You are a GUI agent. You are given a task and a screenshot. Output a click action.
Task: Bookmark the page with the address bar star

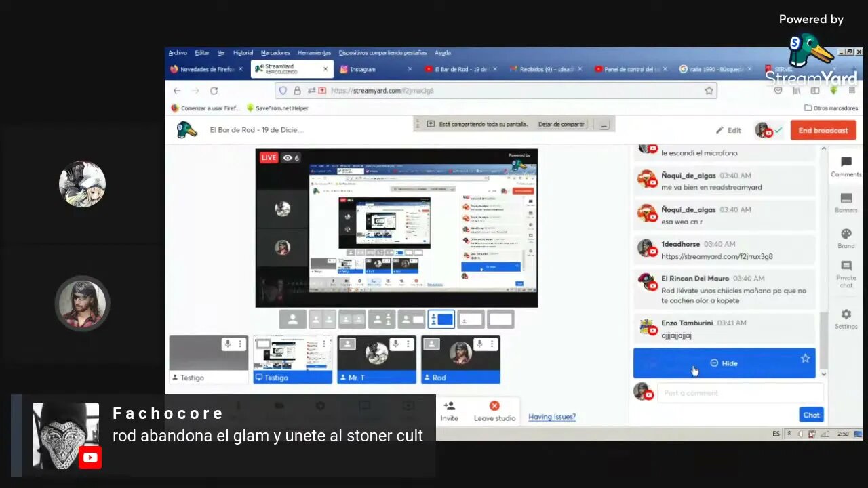tap(709, 91)
